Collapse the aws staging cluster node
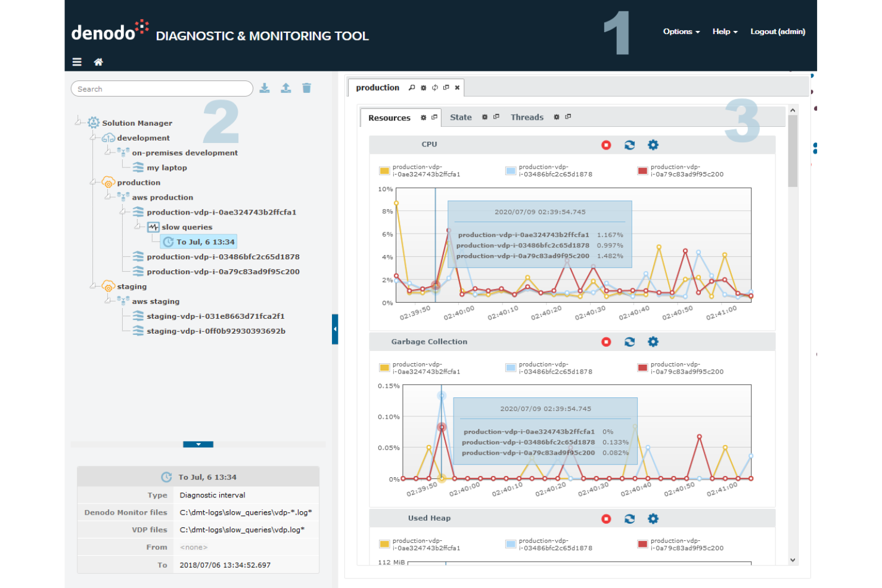The image size is (882, 588). 108,300
